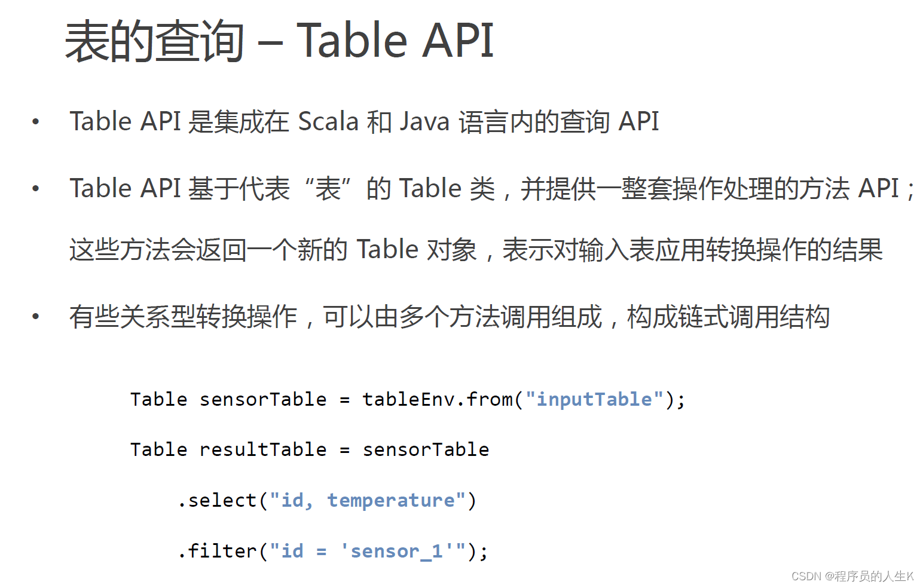Click the ".select" method call
The height and width of the screenshot is (588, 923).
[218, 500]
